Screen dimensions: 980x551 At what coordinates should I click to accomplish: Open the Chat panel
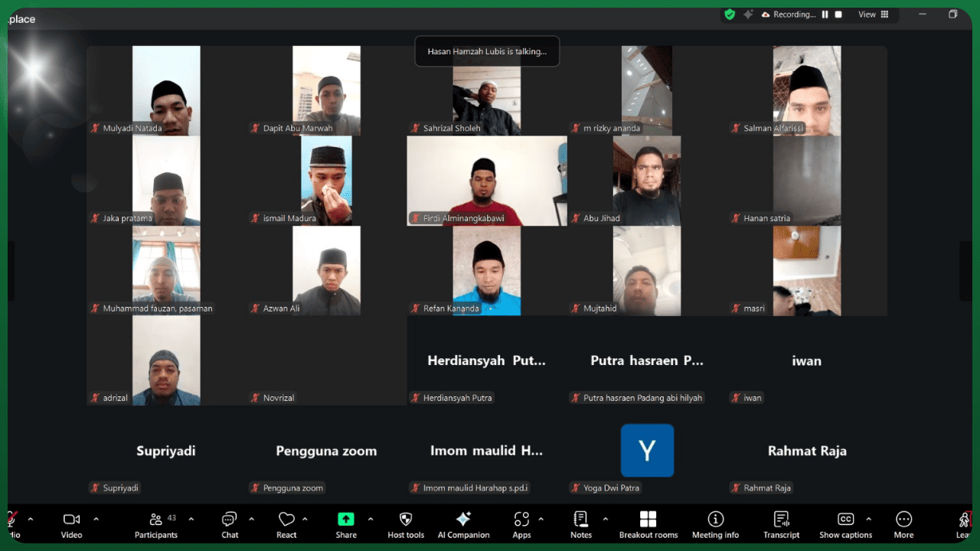tap(230, 525)
